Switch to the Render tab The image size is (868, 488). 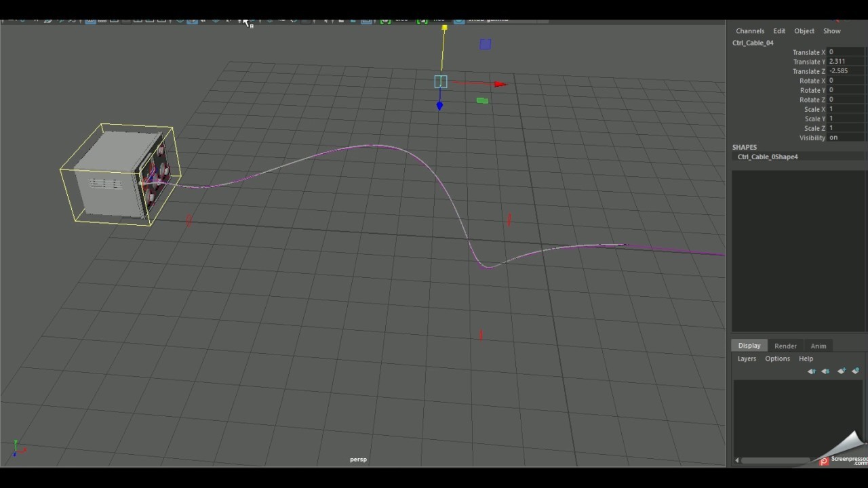[785, 346]
